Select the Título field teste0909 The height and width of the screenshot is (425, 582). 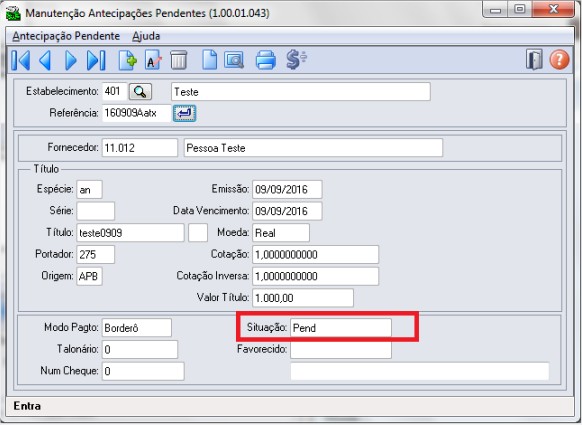pos(130,233)
